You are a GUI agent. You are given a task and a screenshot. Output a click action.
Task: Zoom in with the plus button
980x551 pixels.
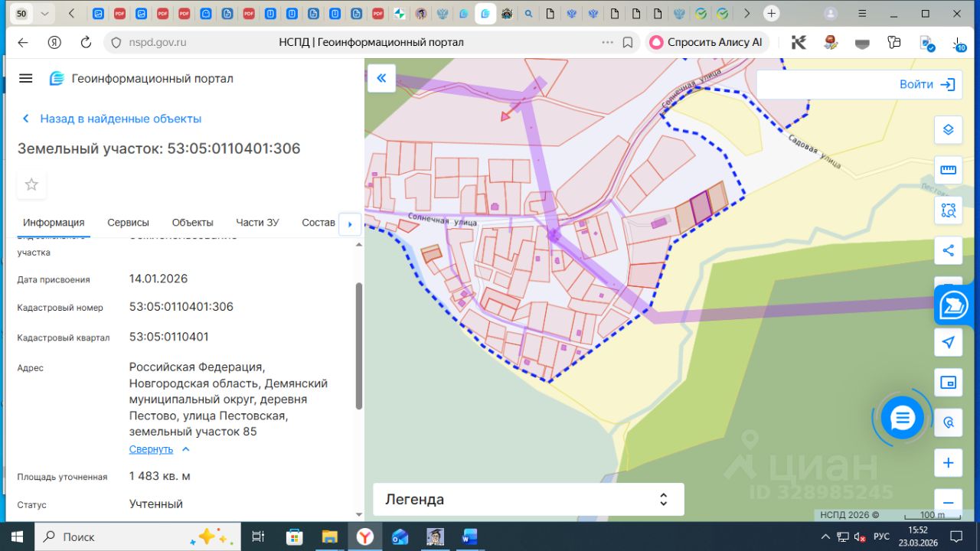coord(948,463)
